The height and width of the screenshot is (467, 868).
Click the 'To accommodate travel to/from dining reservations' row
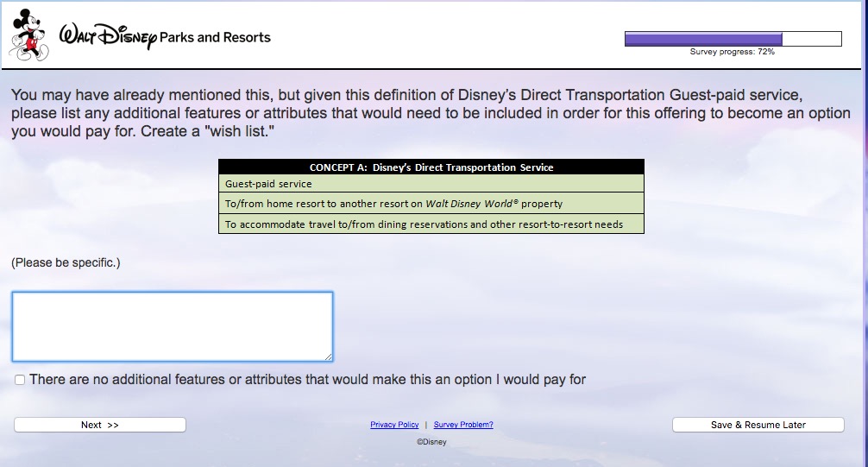[431, 224]
